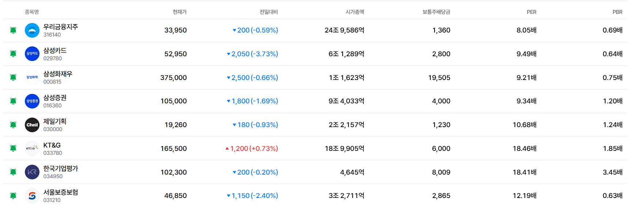Click PER value 10.68배
Viewport: 644px width, 206px height.
(524, 125)
